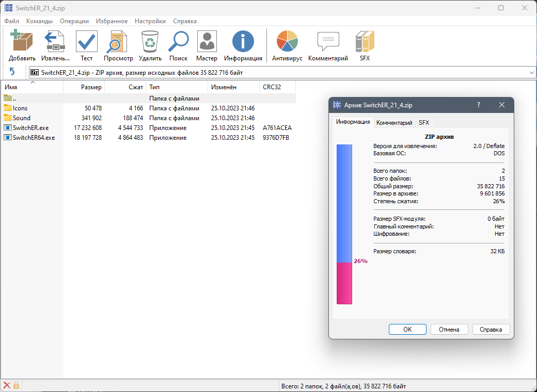
Task: Switch to the SFX dialog tab
Action: click(x=424, y=123)
